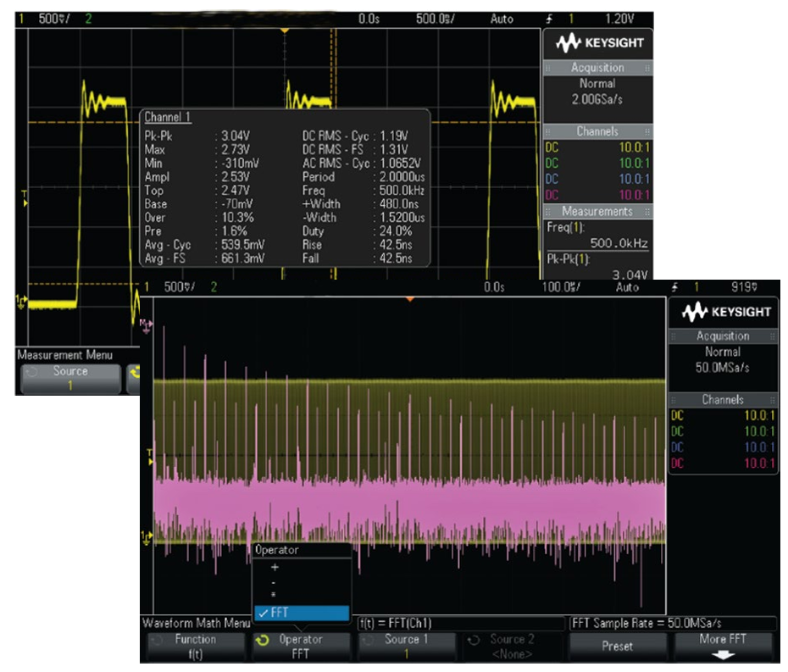The height and width of the screenshot is (672, 788).
Task: Click the T trigger level marker on the measurement screen
Action: [x=24, y=198]
